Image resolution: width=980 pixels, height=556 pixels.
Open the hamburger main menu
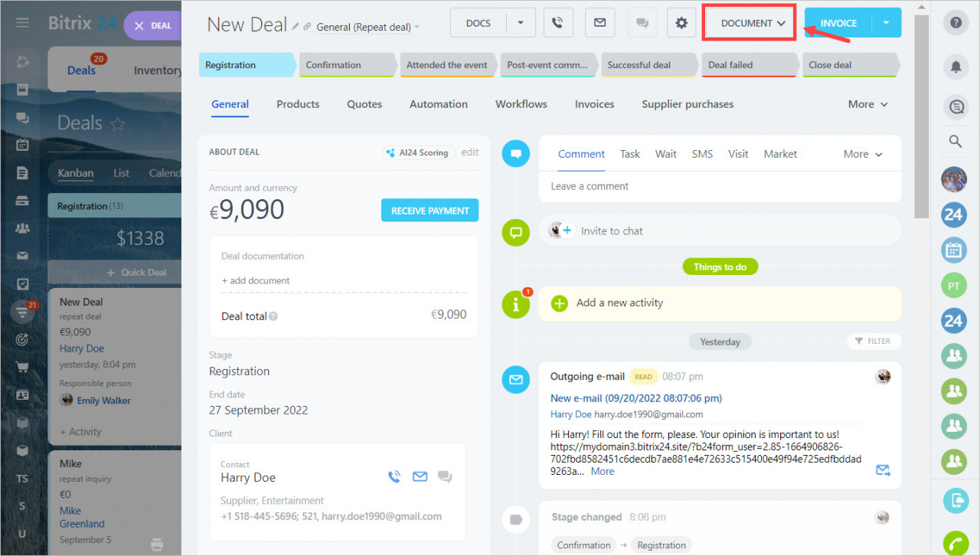coord(22,22)
